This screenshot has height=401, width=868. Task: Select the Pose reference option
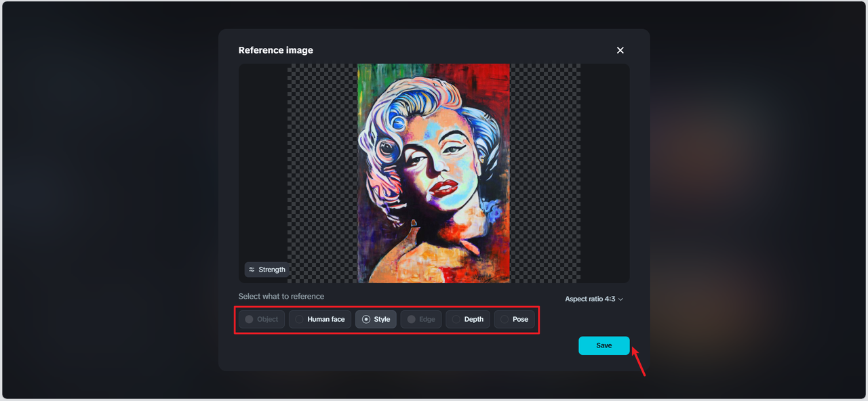click(x=515, y=319)
